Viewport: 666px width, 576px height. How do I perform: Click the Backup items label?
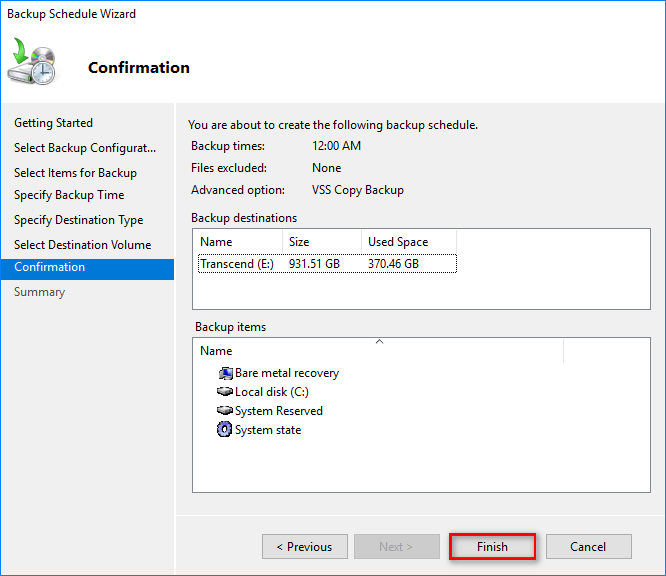coord(231,327)
